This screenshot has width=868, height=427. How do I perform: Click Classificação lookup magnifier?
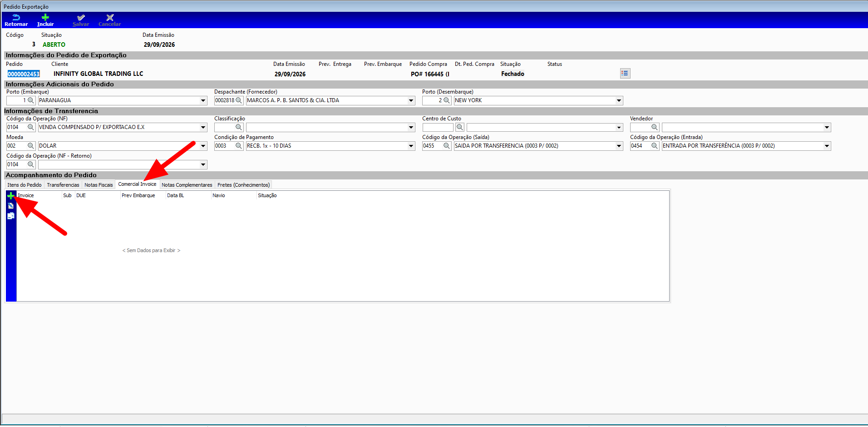pos(239,127)
